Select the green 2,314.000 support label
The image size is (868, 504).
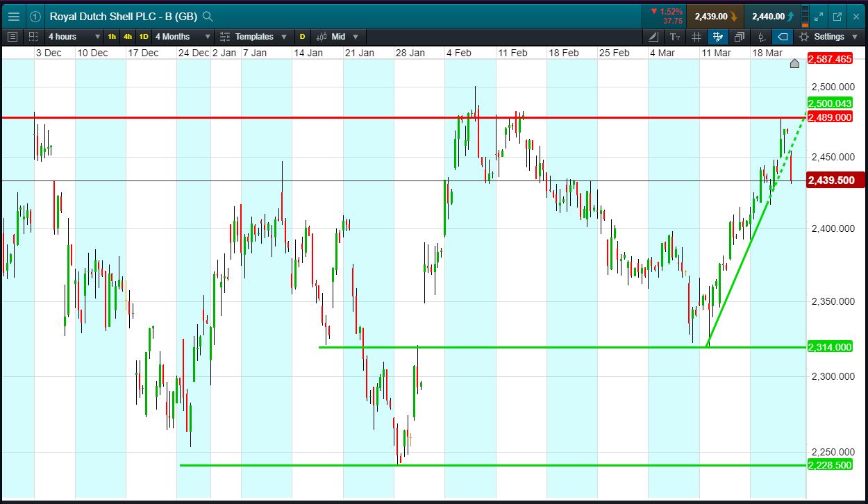point(830,347)
